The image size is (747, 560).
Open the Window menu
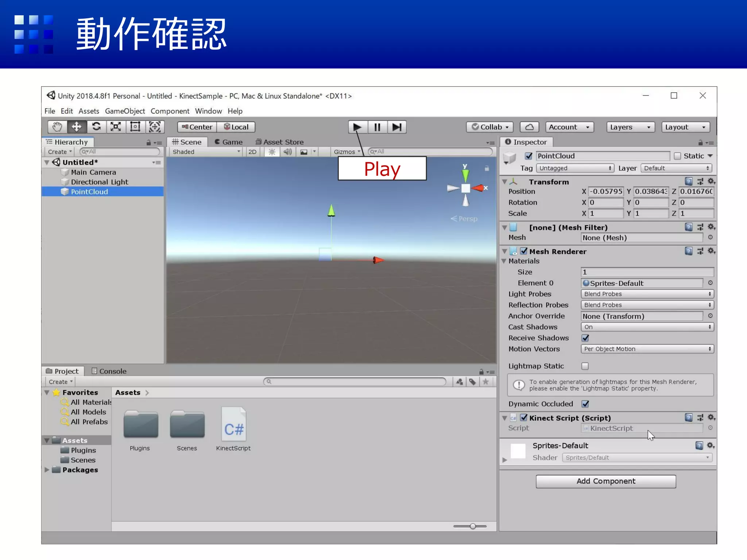tap(208, 111)
